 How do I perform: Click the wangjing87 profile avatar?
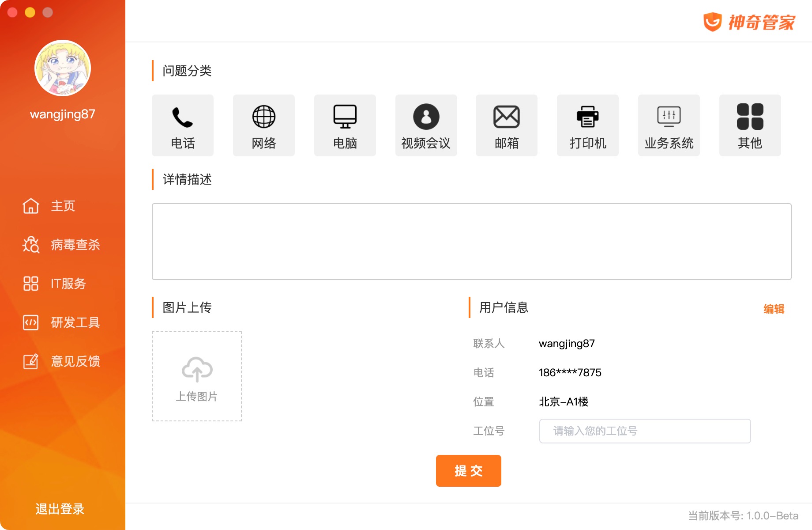pos(62,68)
